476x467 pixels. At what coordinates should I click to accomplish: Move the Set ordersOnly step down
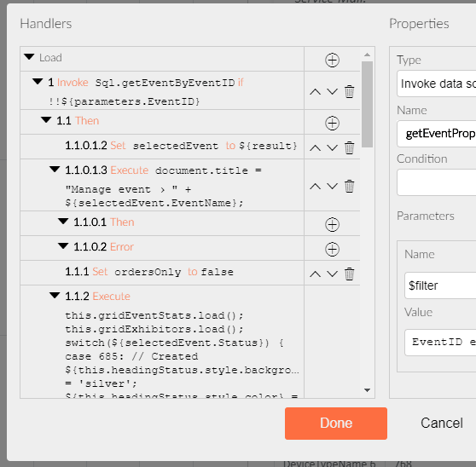[x=332, y=274]
